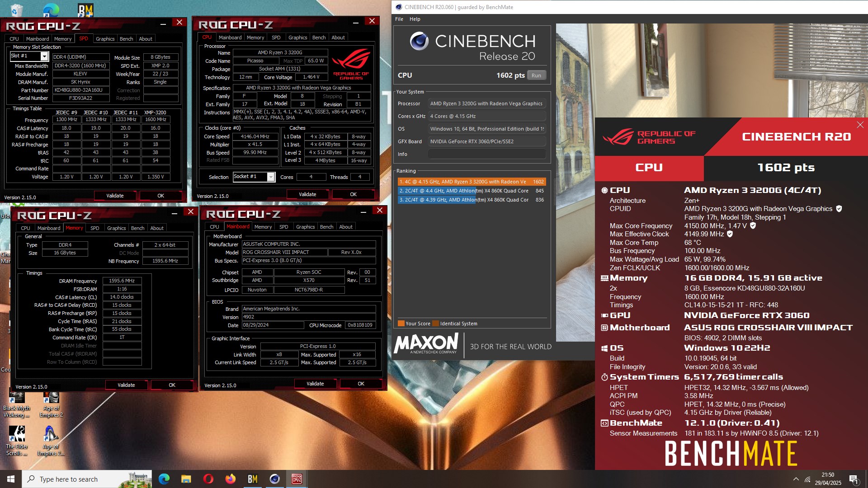Open the Recycle Bin desktop icon

click(x=16, y=9)
